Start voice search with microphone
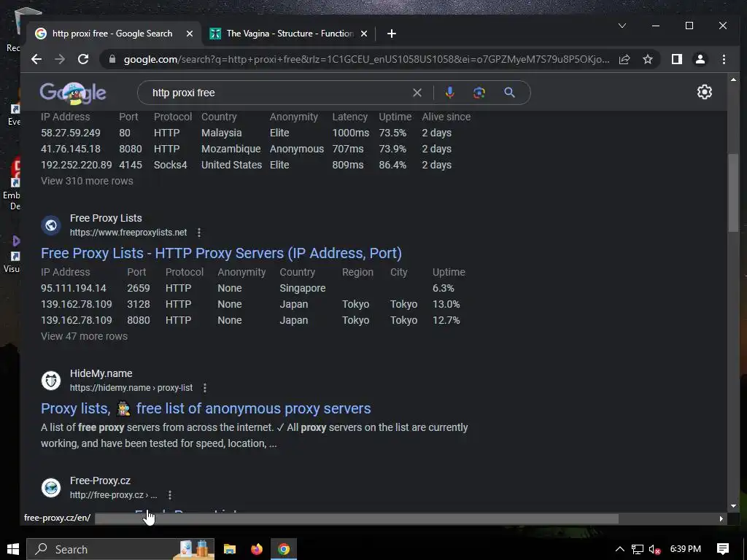This screenshot has width=747, height=560. click(x=449, y=93)
